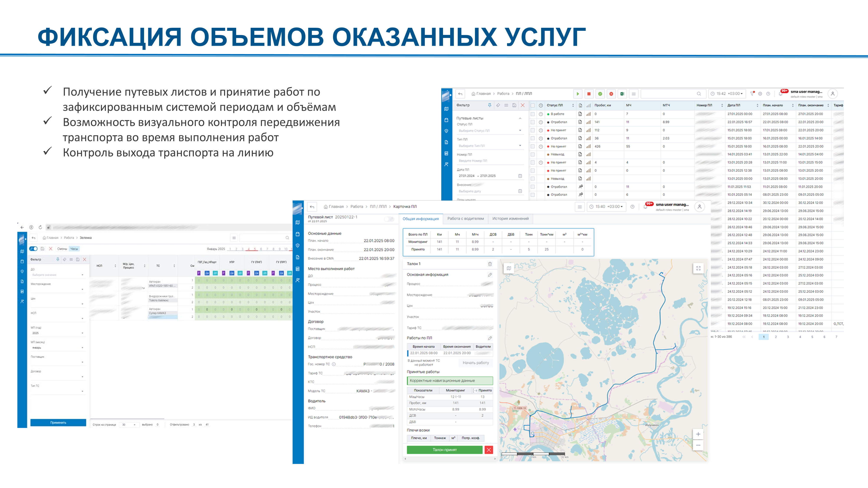Edit Работы по ПЛ with pencil icon

click(x=490, y=338)
